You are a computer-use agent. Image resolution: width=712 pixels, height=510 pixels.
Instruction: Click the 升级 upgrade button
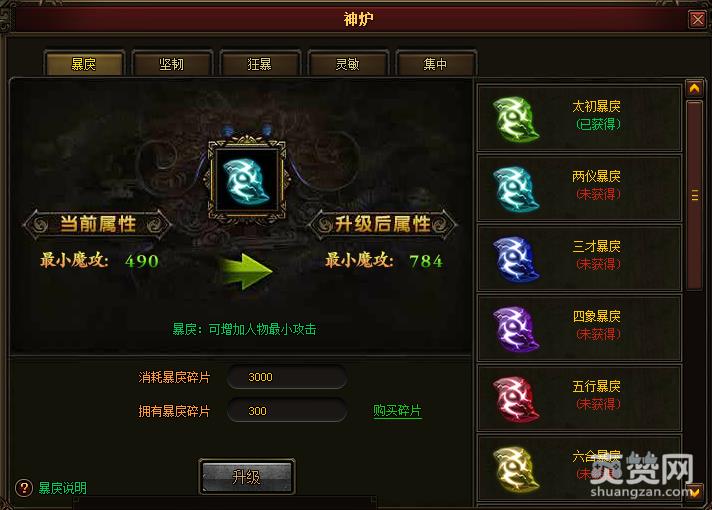pos(247,477)
